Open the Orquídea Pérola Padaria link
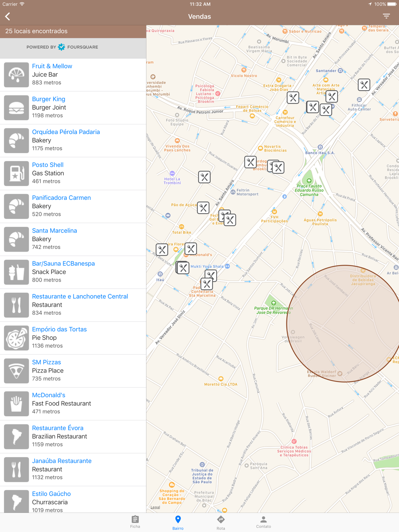The height and width of the screenshot is (532, 399). (x=66, y=132)
